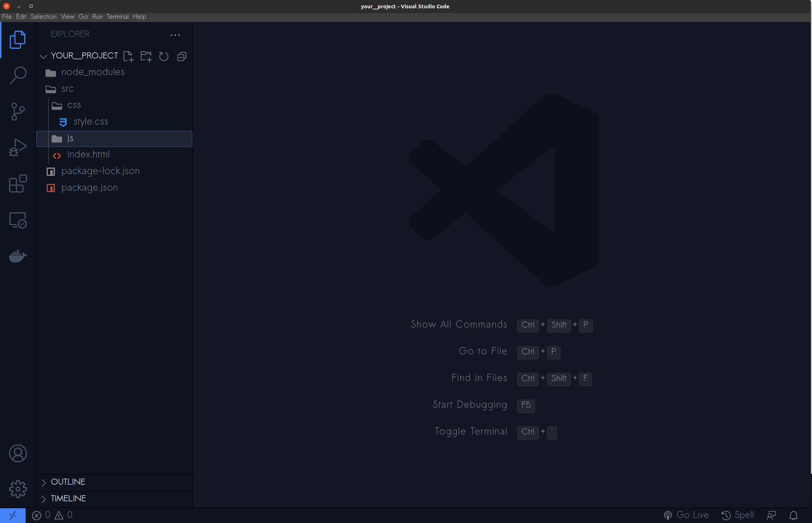
Task: Click the Find in Files label
Action: pyautogui.click(x=479, y=378)
